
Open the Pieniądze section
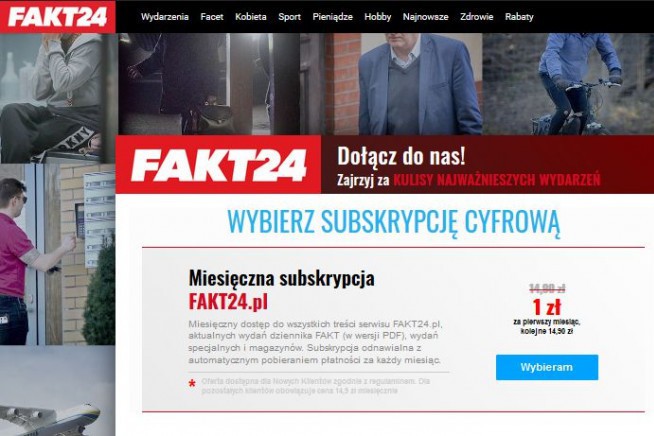[x=332, y=17]
